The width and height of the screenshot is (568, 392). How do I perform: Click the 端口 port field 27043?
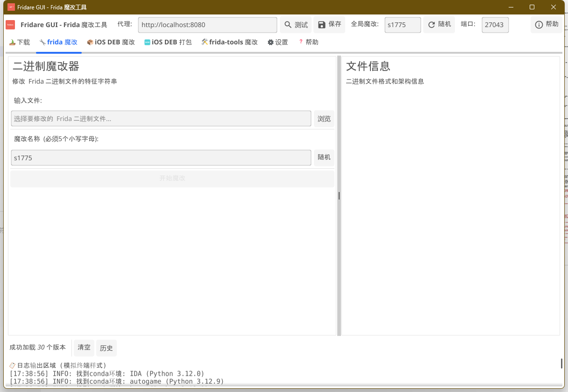point(495,25)
